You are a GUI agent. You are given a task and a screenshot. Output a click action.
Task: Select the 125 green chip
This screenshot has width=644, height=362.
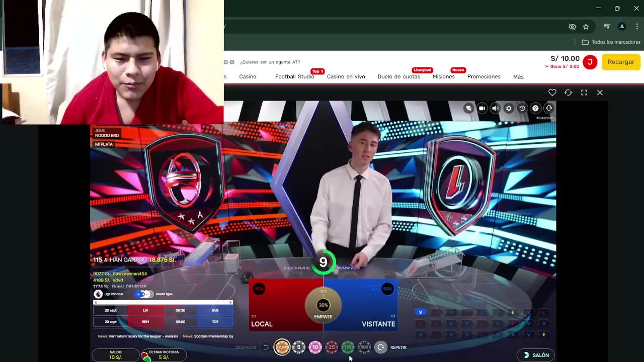[x=348, y=347]
